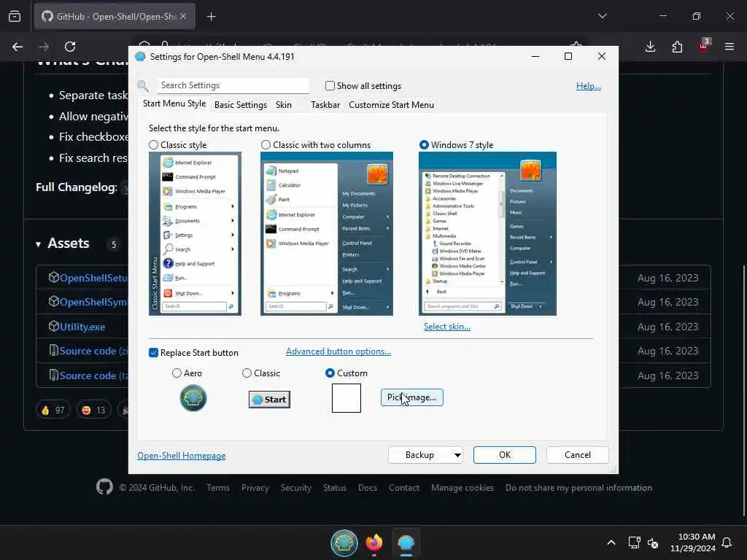Image resolution: width=747 pixels, height=560 pixels.
Task: Open the Customize Start Menu tab
Action: [x=391, y=105]
